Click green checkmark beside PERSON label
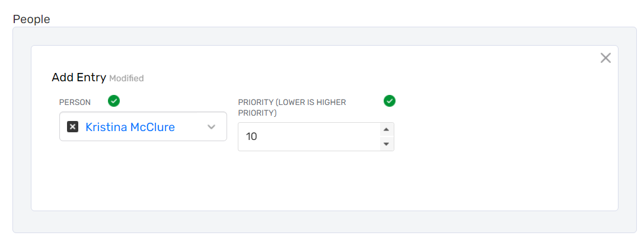This screenshot has width=644, height=242. pyautogui.click(x=114, y=101)
